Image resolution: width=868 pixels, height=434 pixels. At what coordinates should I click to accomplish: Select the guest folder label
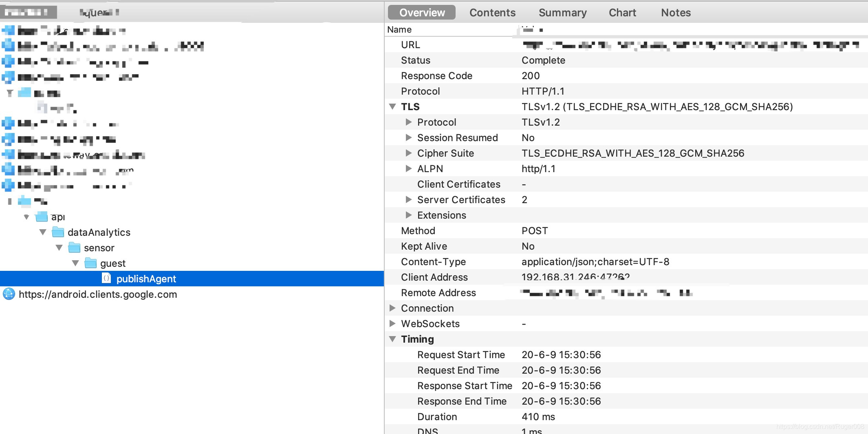click(x=113, y=263)
